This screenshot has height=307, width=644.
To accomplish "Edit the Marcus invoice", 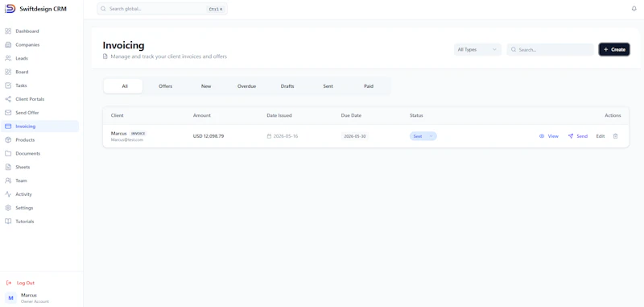I will pyautogui.click(x=600, y=136).
